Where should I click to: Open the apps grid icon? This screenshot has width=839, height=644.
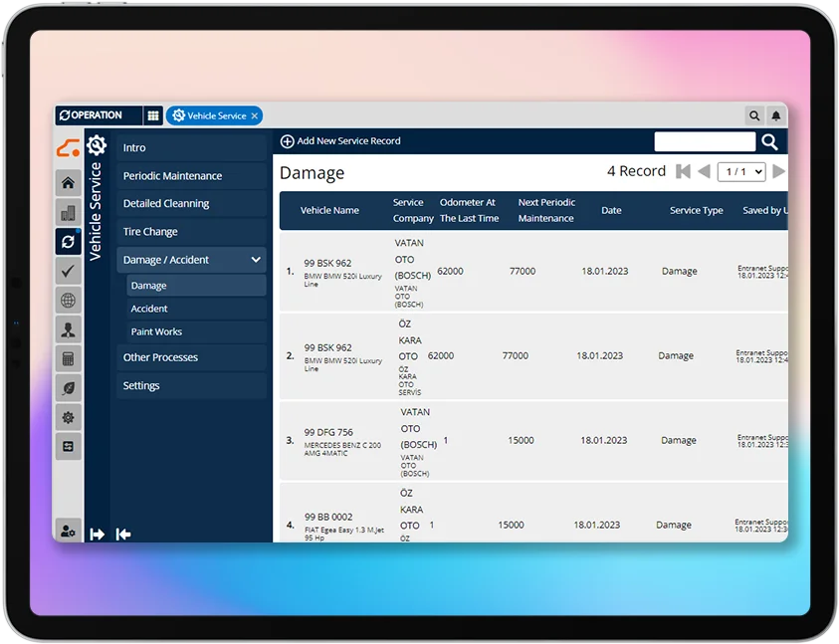tap(153, 115)
